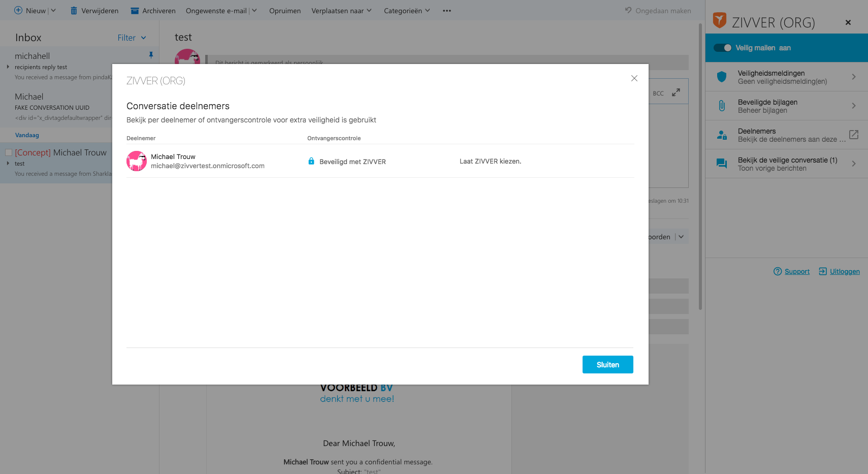Click the message list scrollbar
Image resolution: width=868 pixels, height=474 pixels.
tap(700, 168)
